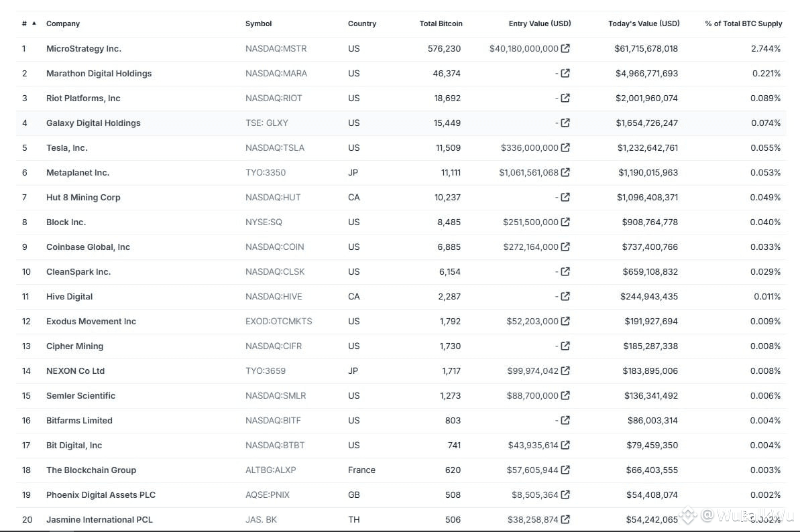The image size is (800, 532).
Task: Open external link icon for Coinbase Global
Action: (565, 247)
